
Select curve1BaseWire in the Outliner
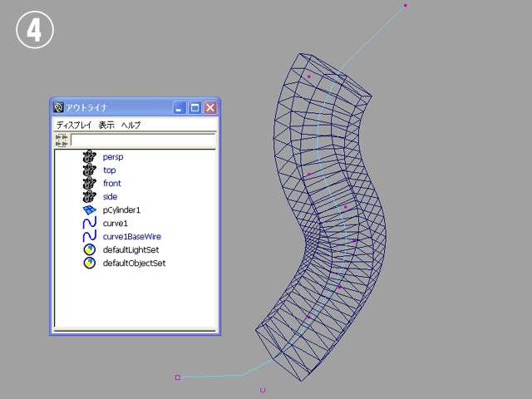click(x=131, y=236)
